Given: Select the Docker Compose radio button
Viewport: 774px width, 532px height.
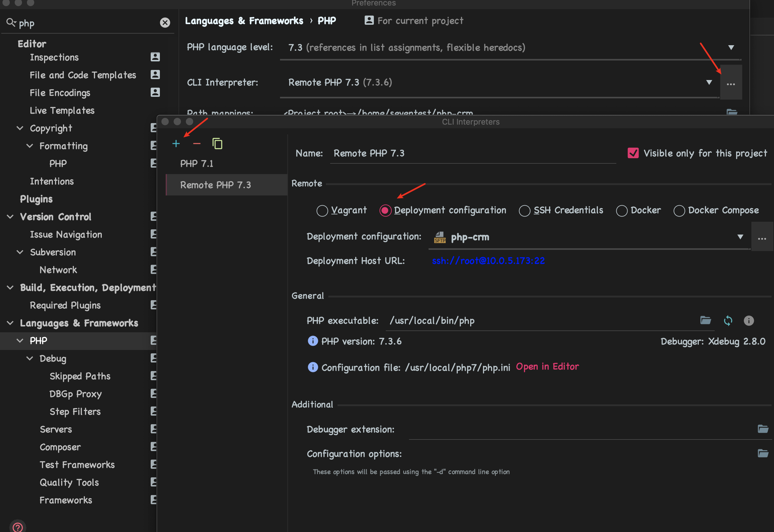Looking at the screenshot, I should (x=679, y=211).
